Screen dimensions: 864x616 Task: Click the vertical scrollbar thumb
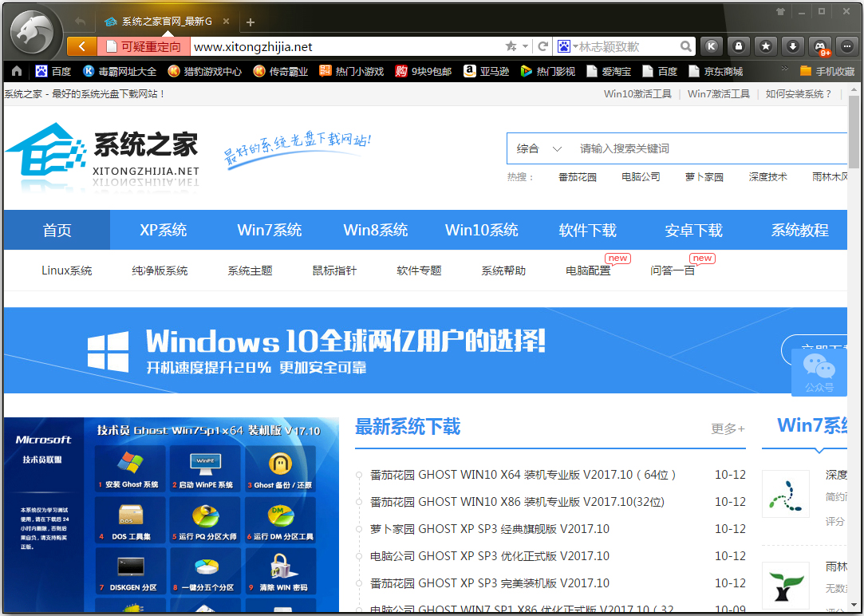(x=854, y=132)
